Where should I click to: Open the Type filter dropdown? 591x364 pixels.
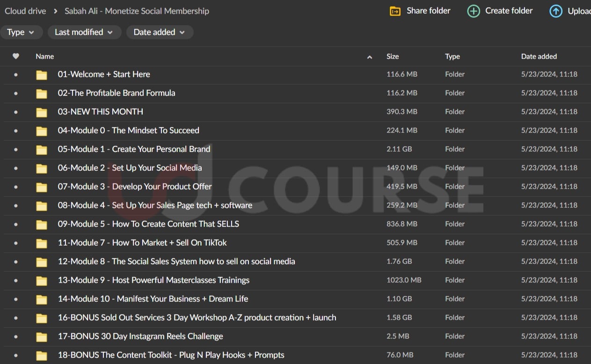[x=21, y=32]
